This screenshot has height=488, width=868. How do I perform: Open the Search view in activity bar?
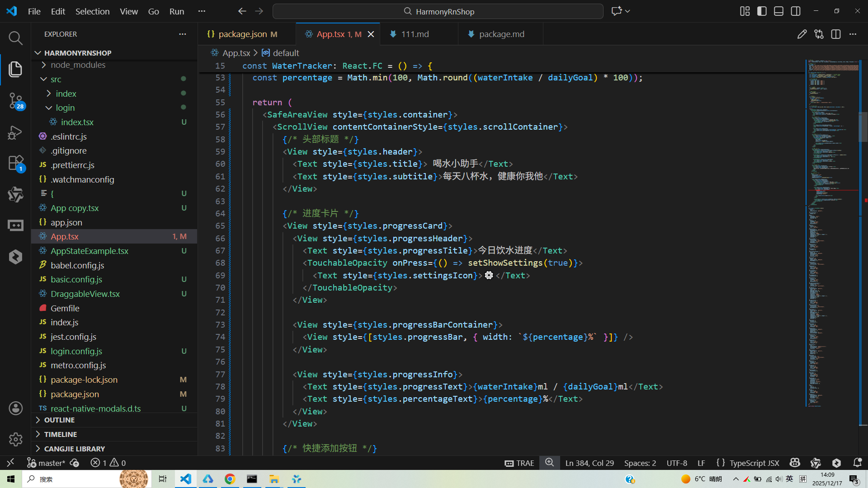point(15,38)
